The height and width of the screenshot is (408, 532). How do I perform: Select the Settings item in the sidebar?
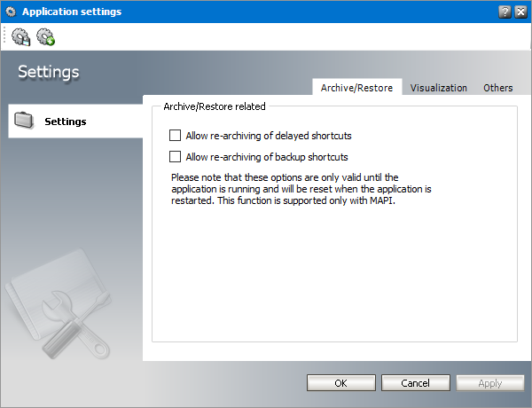coord(66,122)
